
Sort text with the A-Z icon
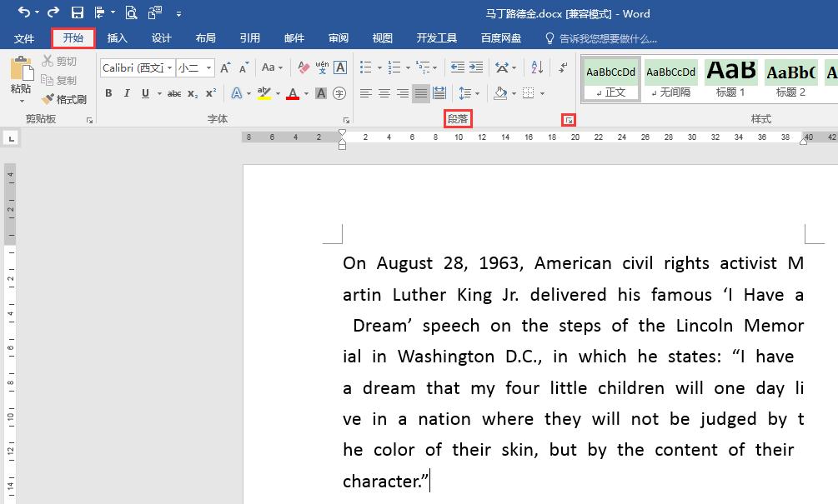pyautogui.click(x=537, y=67)
